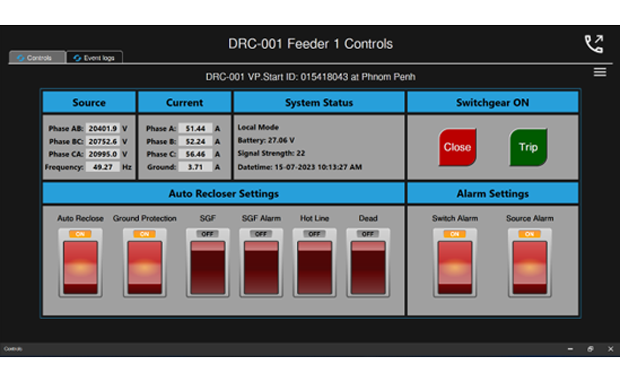Open the hamburger menu
620x380 pixels.
[599, 72]
